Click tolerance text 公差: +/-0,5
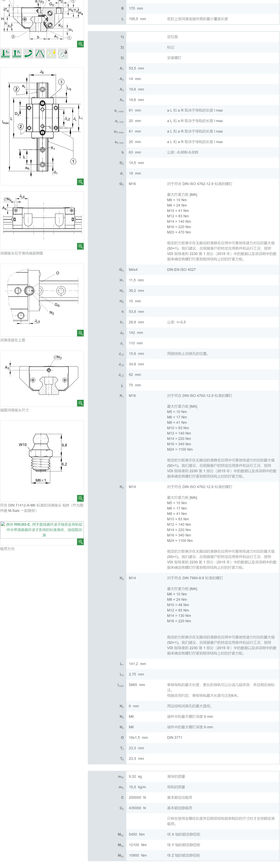This screenshot has height=868, width=280. tap(176, 322)
